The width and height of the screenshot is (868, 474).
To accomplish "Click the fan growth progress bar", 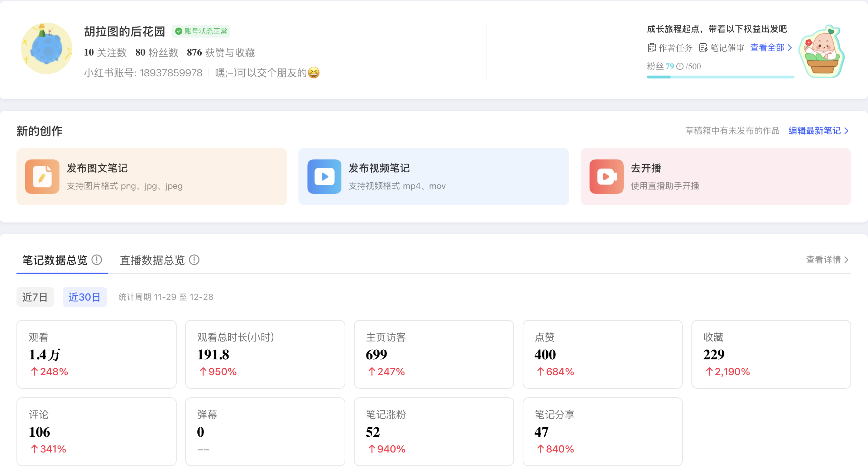I will pyautogui.click(x=720, y=77).
